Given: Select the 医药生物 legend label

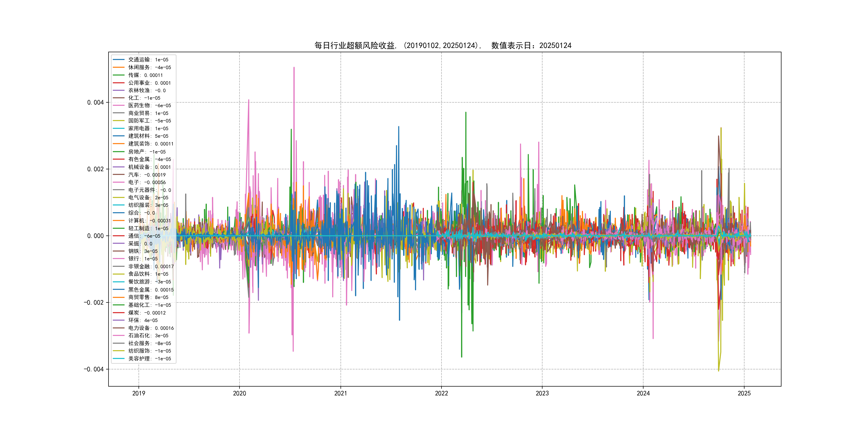Looking at the screenshot, I should pos(149,106).
